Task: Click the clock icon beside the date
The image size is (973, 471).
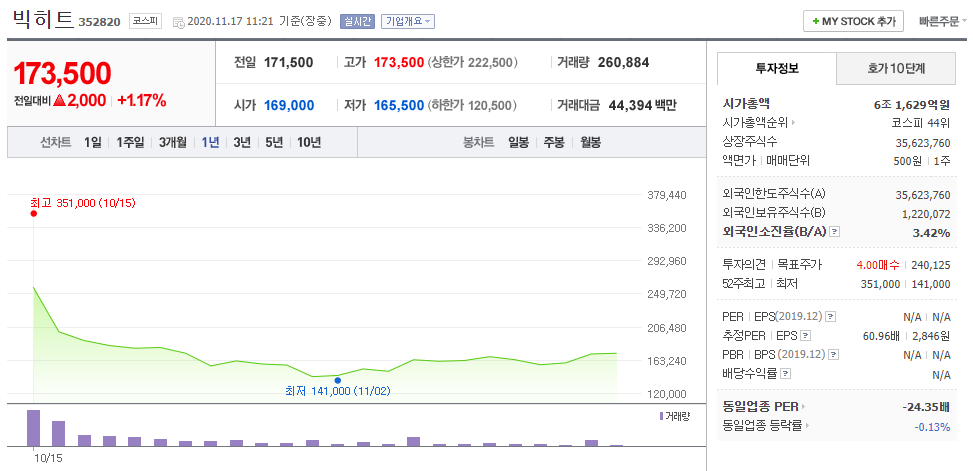Action: [179, 22]
